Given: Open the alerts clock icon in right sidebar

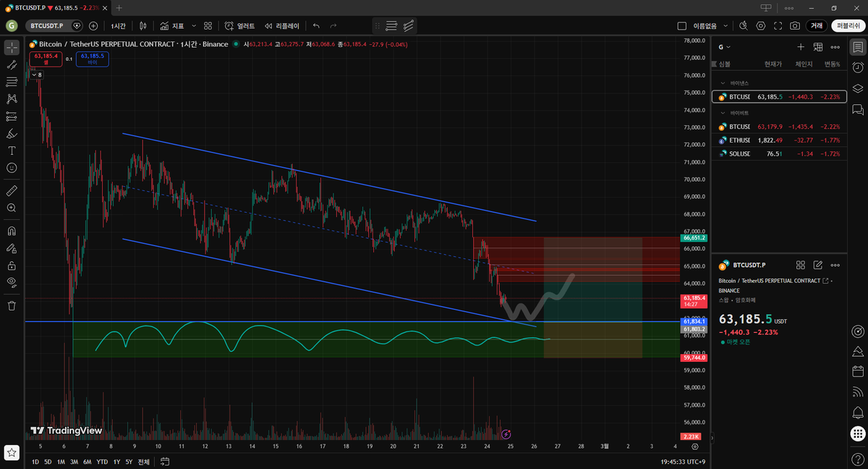Looking at the screenshot, I should pos(858,67).
